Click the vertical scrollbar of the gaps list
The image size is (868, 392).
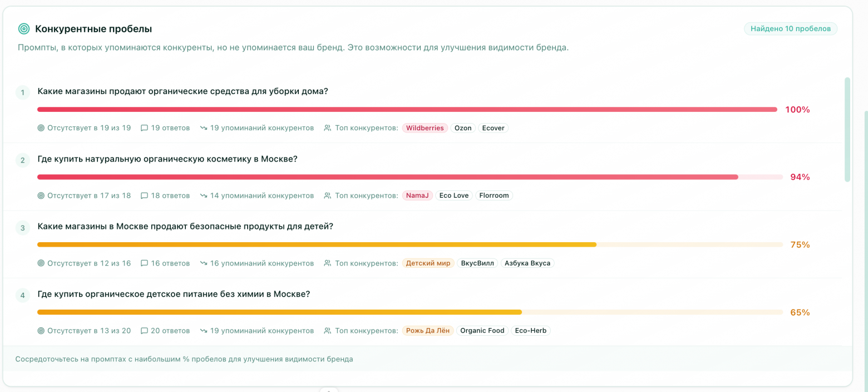pyautogui.click(x=847, y=129)
